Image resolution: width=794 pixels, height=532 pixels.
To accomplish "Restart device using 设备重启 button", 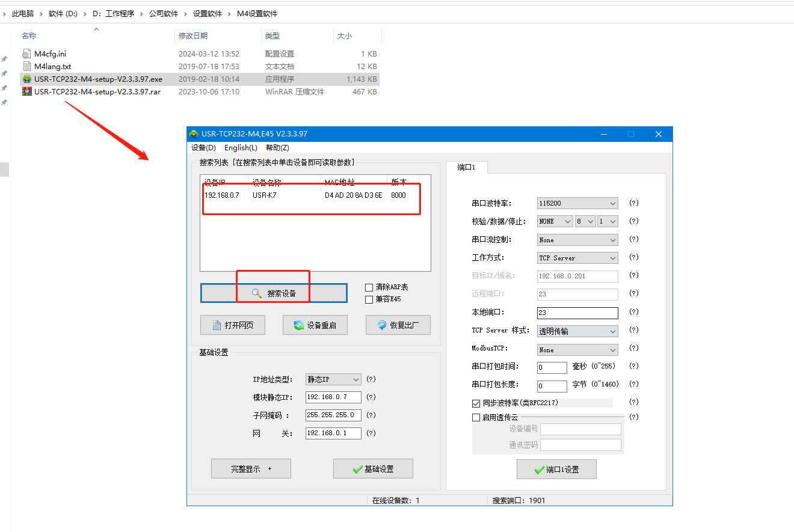I will pyautogui.click(x=315, y=325).
